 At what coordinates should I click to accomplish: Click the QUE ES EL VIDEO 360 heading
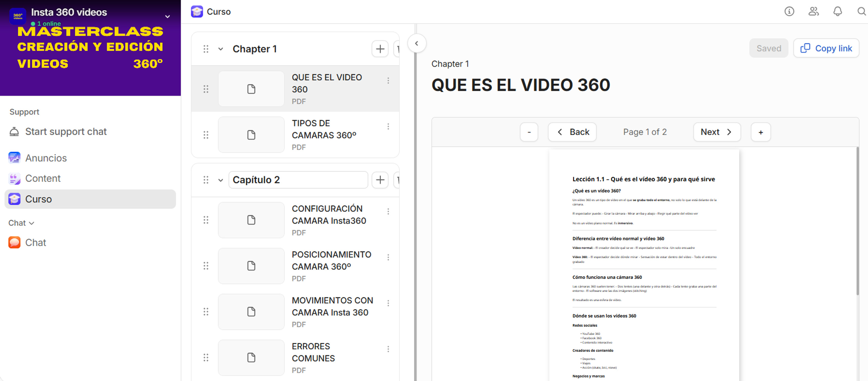click(521, 85)
